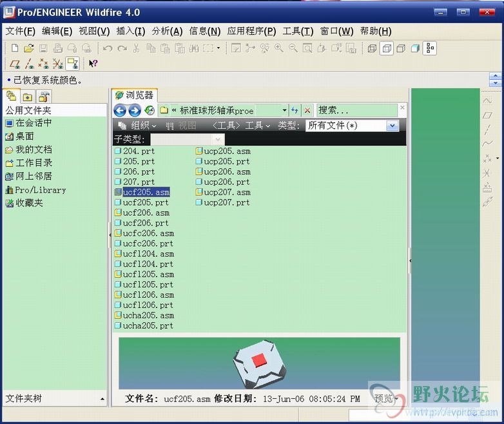This screenshot has width=504, height=424.
Task: Open the 所有文件(*) type dropdown
Action: tap(392, 126)
